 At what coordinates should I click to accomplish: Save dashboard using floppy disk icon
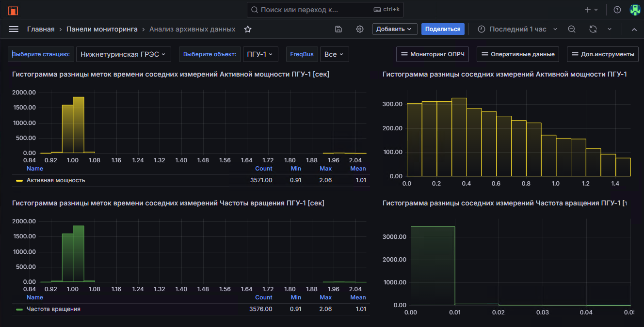point(338,29)
